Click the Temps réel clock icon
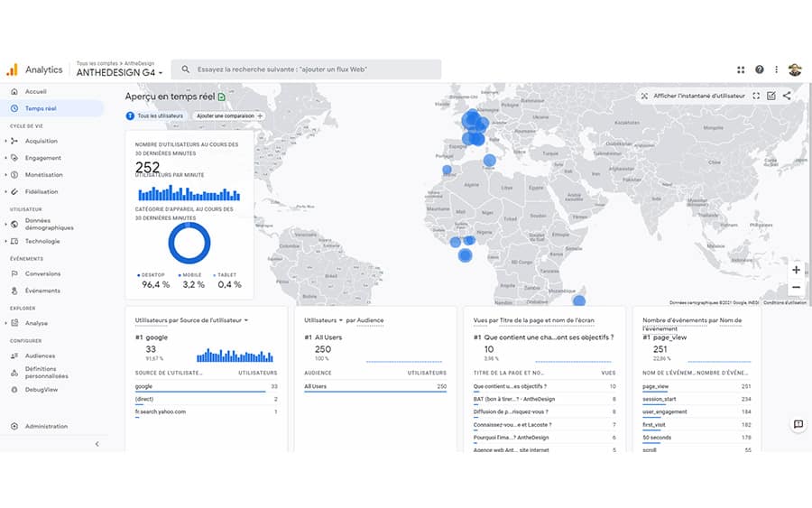The image size is (812, 508). [x=14, y=109]
